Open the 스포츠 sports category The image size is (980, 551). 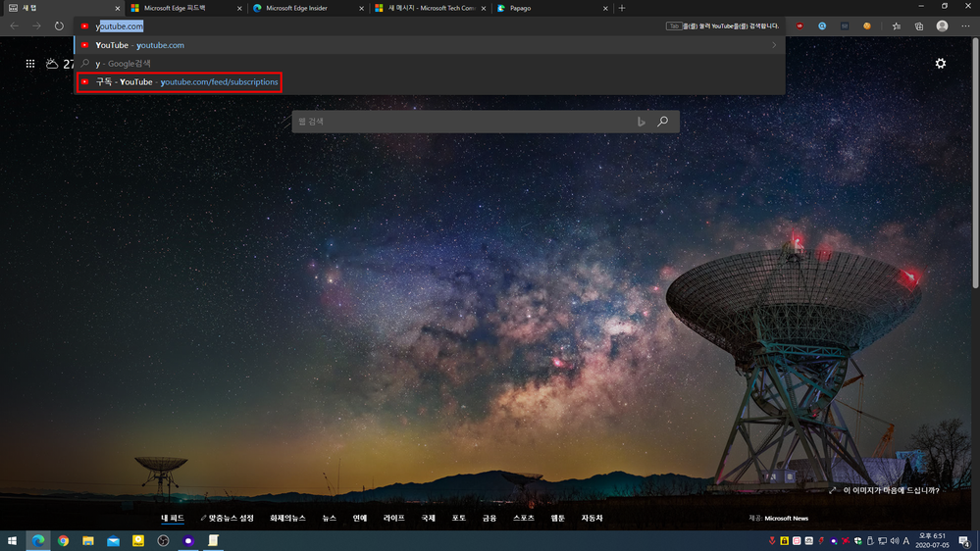pyautogui.click(x=524, y=518)
